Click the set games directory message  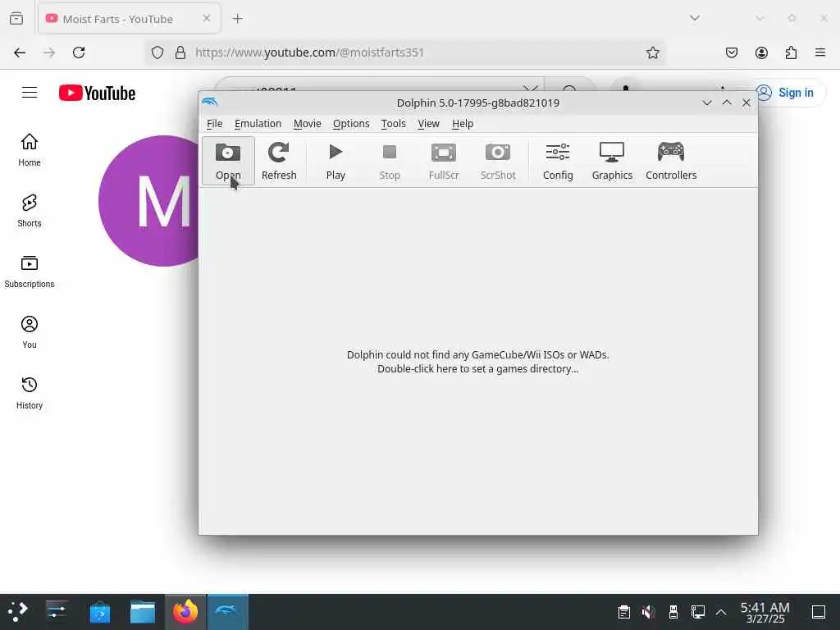(477, 362)
